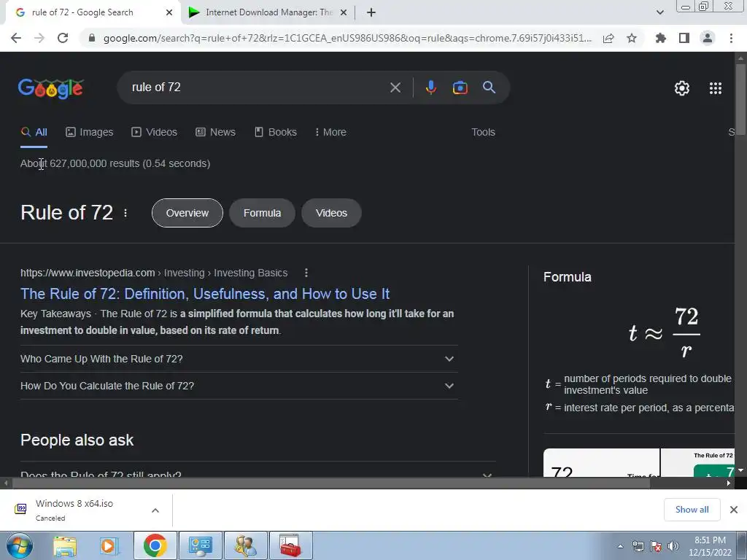Open the red toolbox taskbar app
The height and width of the screenshot is (560, 747).
291,545
